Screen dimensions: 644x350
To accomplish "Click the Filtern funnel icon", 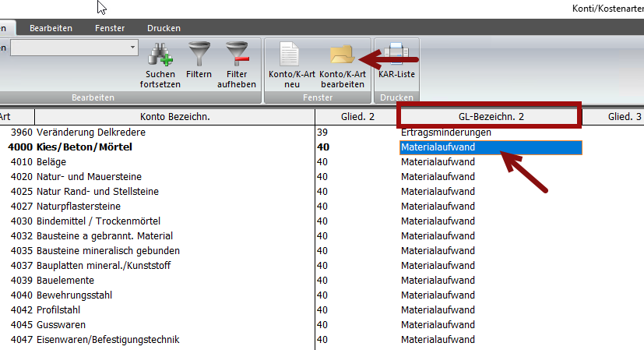I will (199, 55).
